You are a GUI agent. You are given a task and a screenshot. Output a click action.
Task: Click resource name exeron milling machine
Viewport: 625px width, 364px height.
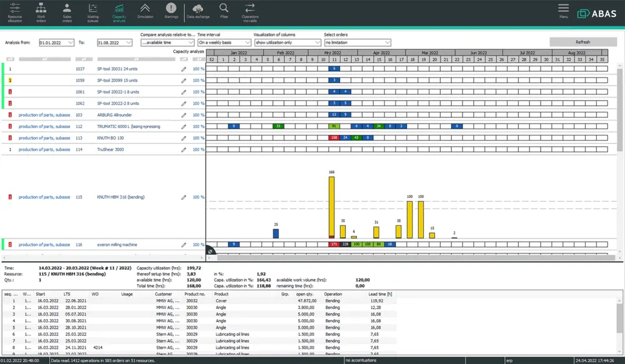[117, 245]
